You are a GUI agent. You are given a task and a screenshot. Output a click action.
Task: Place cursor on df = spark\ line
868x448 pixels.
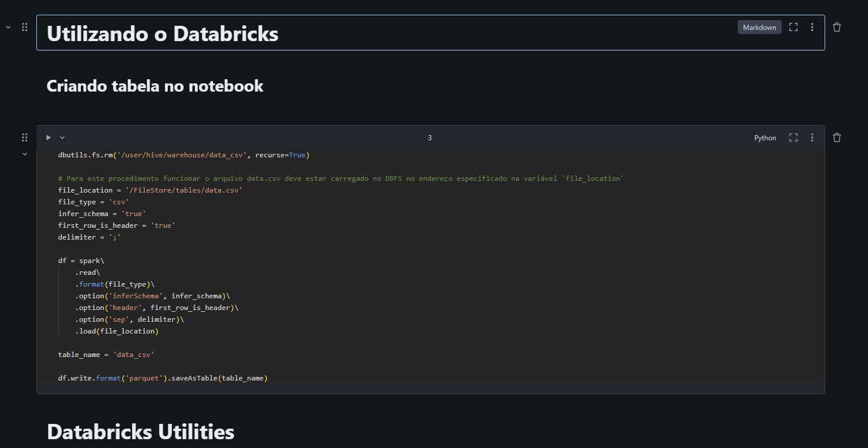(x=81, y=261)
